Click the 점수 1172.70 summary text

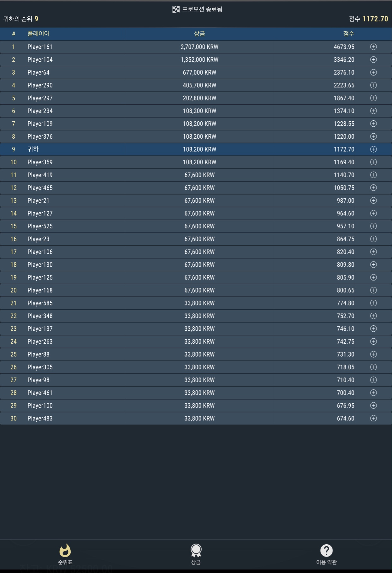(x=368, y=19)
